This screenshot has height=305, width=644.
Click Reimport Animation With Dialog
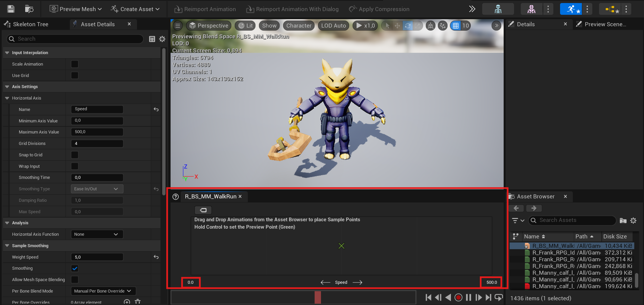292,9
